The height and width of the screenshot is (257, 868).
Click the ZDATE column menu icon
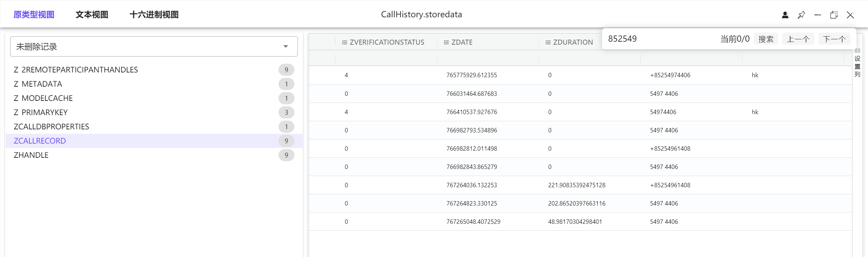pos(446,42)
